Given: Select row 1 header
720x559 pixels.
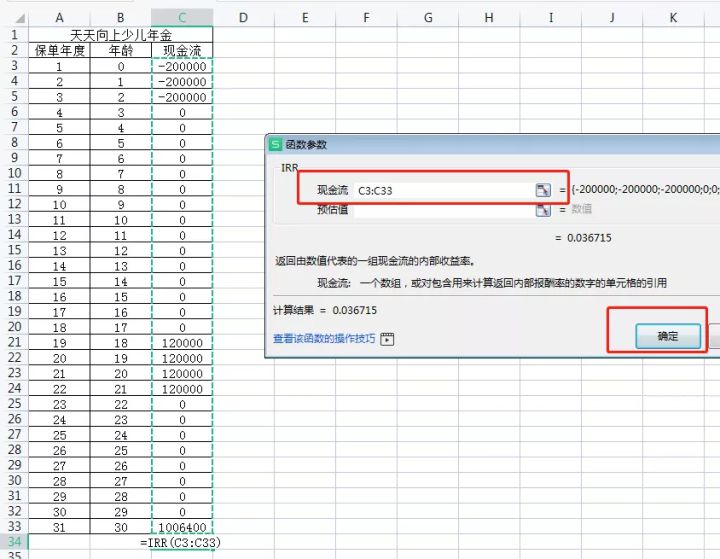Looking at the screenshot, I should (x=14, y=34).
